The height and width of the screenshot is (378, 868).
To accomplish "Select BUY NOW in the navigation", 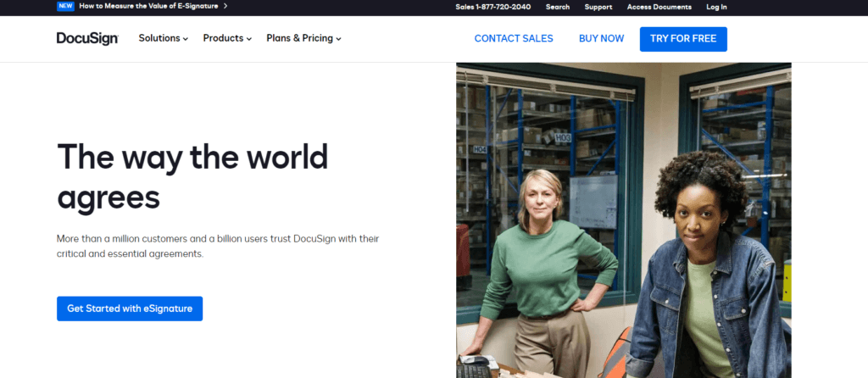I will click(x=601, y=38).
